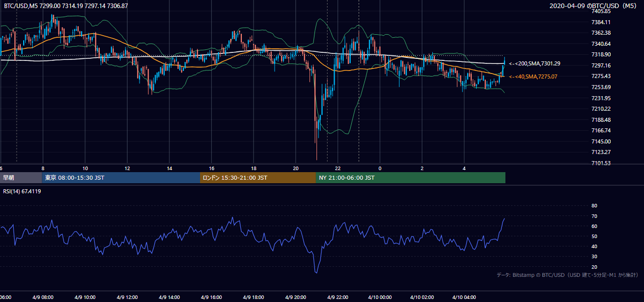Click the 4/10 00:00 date label
This screenshot has width=644, height=302.
[x=379, y=297]
